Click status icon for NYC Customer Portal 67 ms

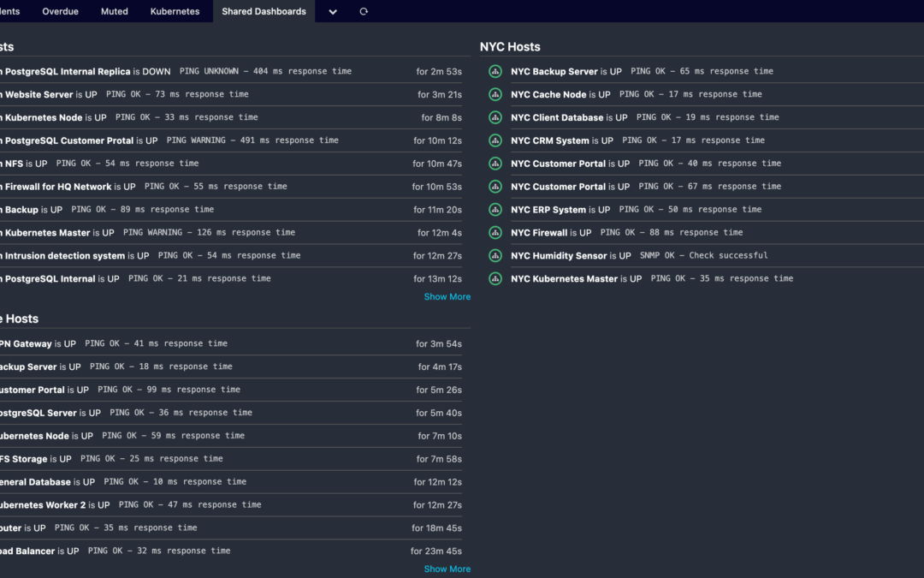pyautogui.click(x=495, y=187)
